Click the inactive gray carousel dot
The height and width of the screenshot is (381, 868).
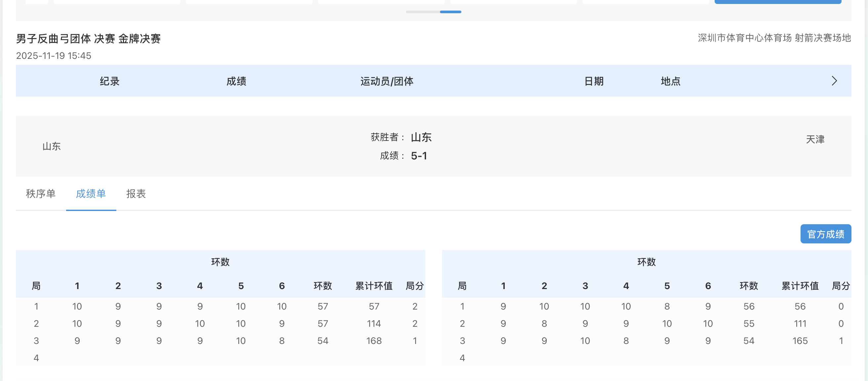[422, 12]
